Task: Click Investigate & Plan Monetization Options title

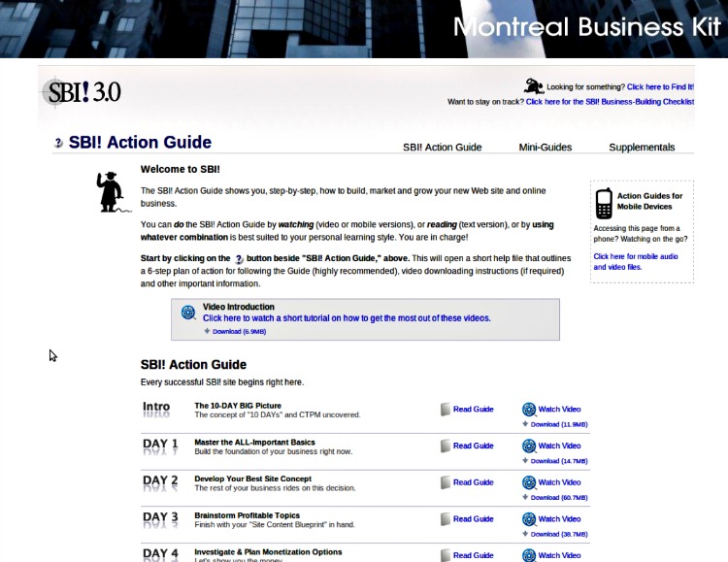Action: click(x=268, y=552)
